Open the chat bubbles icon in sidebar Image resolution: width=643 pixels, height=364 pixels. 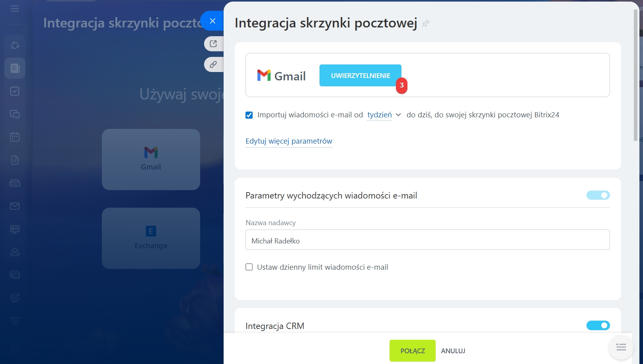click(15, 114)
